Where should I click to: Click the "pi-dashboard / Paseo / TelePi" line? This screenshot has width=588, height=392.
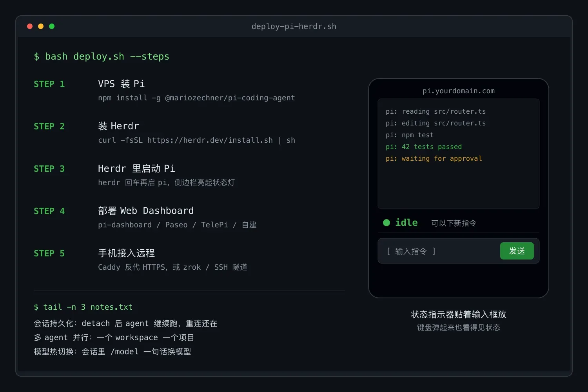pos(177,225)
